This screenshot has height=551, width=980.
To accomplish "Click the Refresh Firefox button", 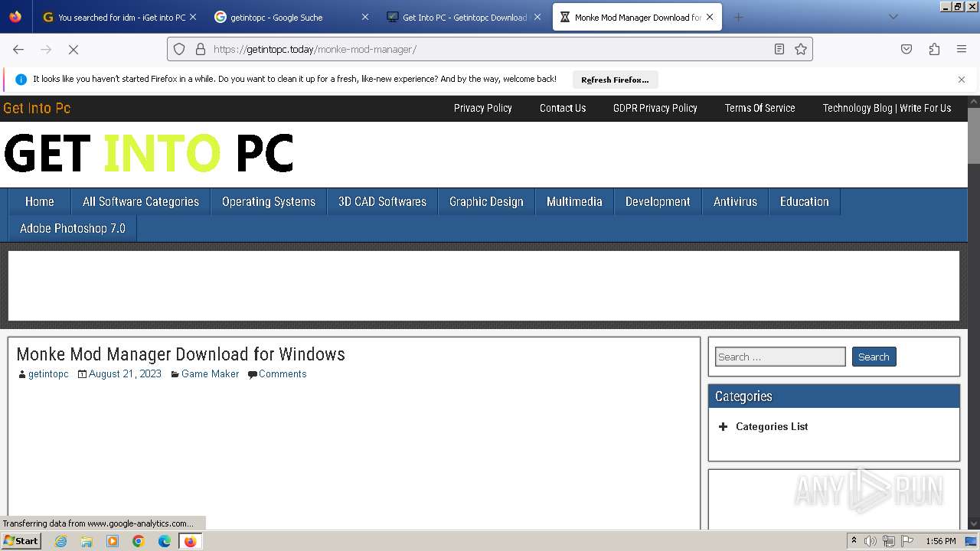I will tap(615, 80).
